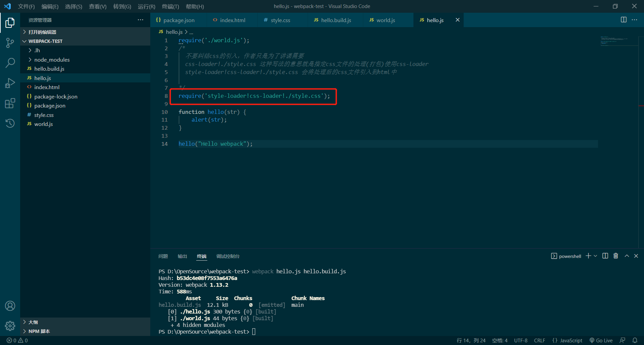Open the Extensions view
The width and height of the screenshot is (644, 345).
tap(10, 103)
